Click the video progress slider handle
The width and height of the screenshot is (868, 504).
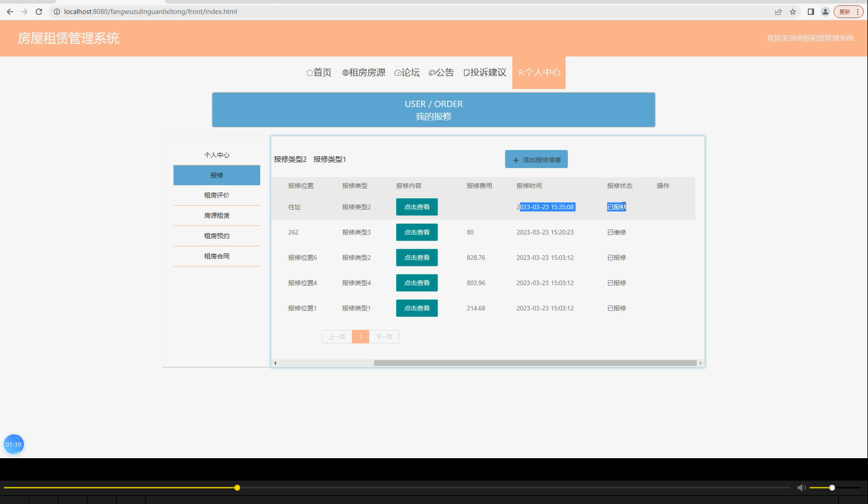237,488
